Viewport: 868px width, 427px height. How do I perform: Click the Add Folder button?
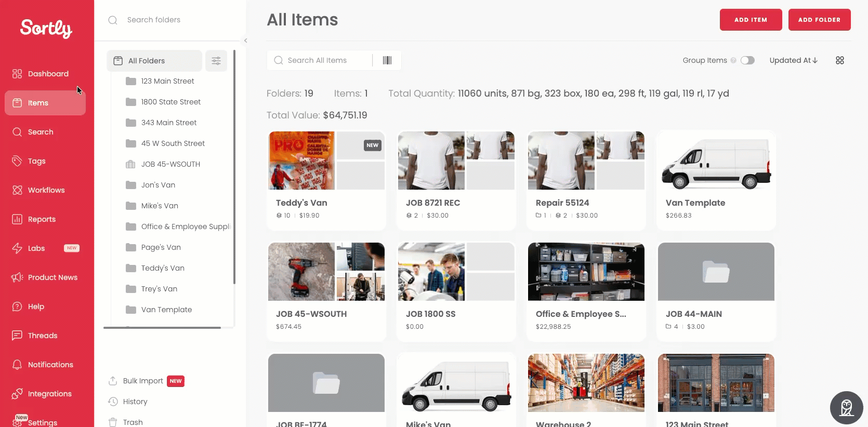(819, 20)
